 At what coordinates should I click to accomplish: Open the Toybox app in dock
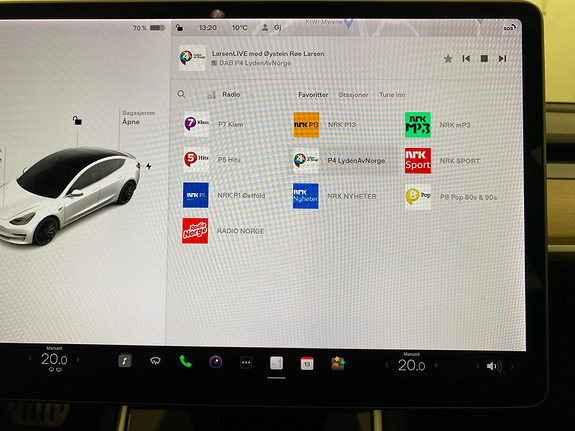click(338, 364)
